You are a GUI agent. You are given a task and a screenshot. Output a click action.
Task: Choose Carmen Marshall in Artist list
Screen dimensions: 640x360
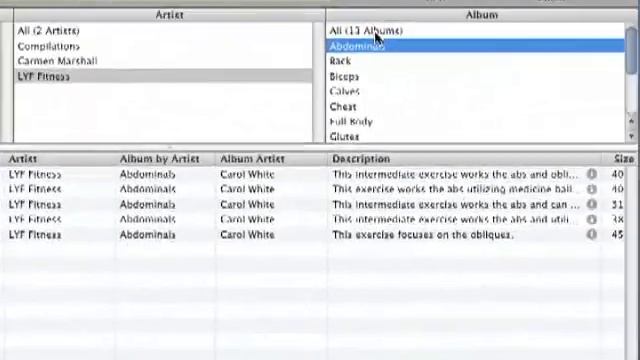(163, 61)
